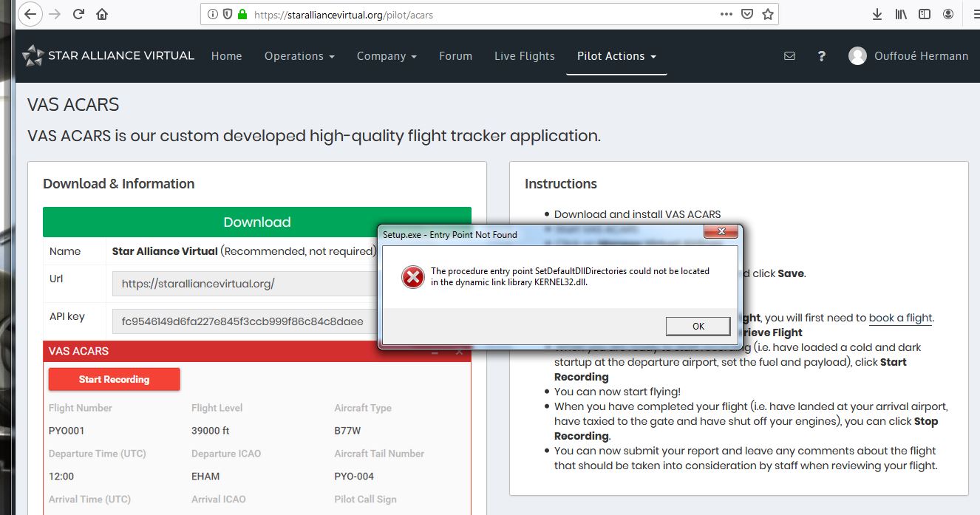This screenshot has width=980, height=515.
Task: Toggle the browser sidebar
Action: coord(925,14)
